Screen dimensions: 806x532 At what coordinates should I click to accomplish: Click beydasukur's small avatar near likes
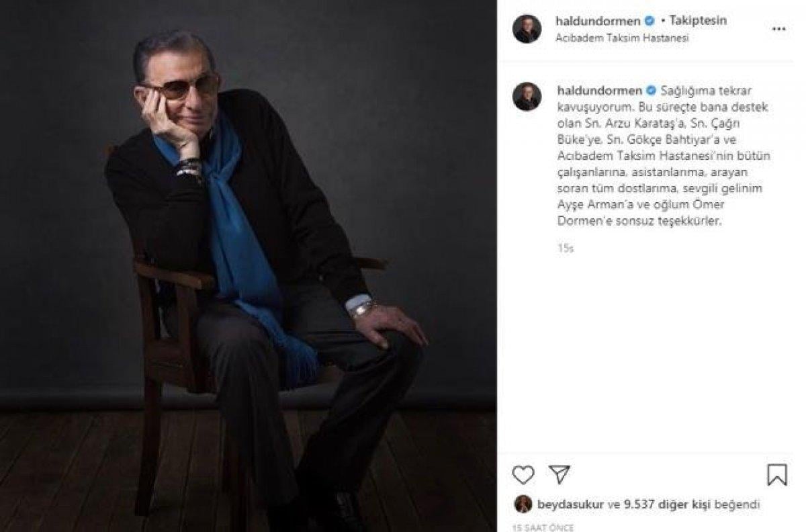(x=523, y=504)
